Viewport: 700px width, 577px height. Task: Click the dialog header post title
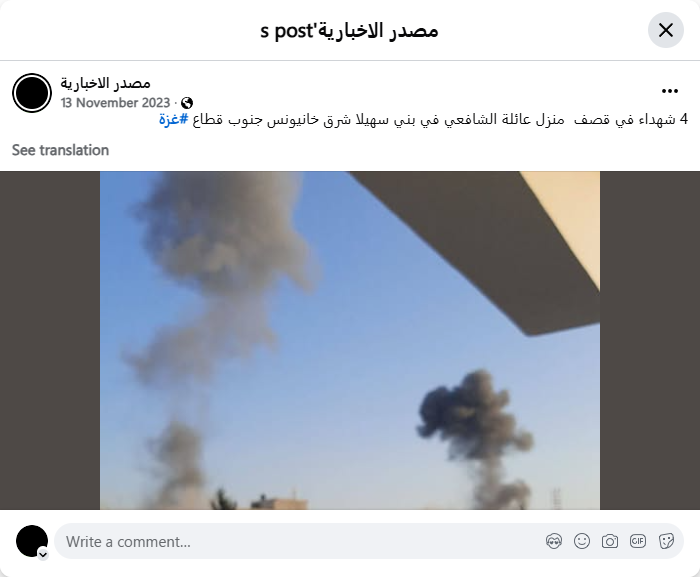[x=349, y=31]
